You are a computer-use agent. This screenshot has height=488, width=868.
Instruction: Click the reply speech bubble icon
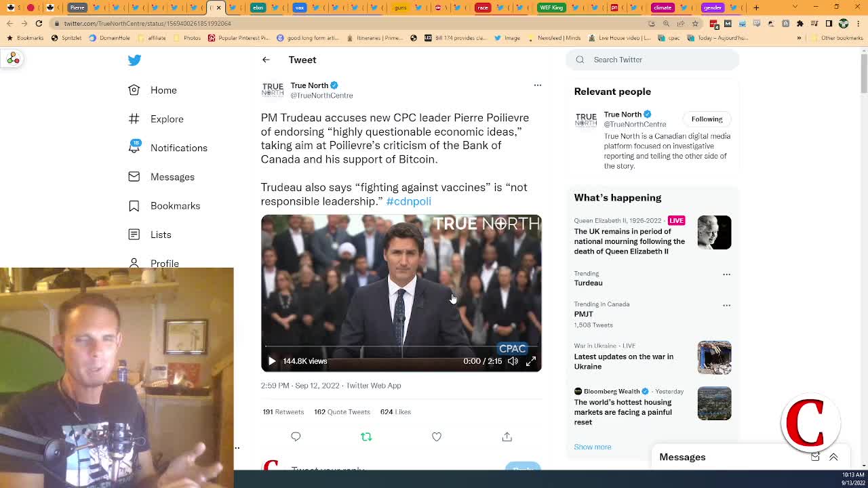click(x=296, y=436)
